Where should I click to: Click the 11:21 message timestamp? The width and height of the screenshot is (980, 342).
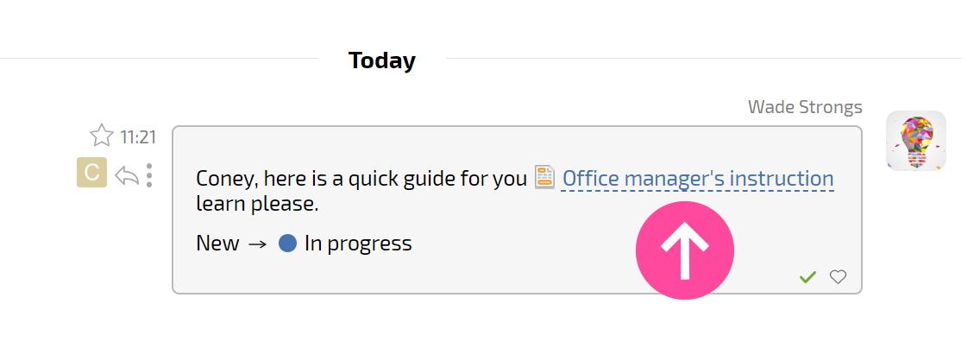137,137
